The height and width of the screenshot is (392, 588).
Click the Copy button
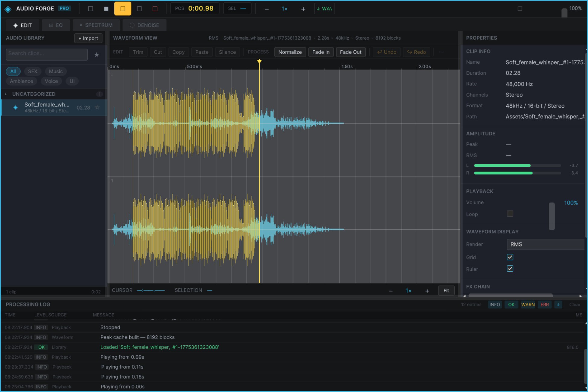178,52
